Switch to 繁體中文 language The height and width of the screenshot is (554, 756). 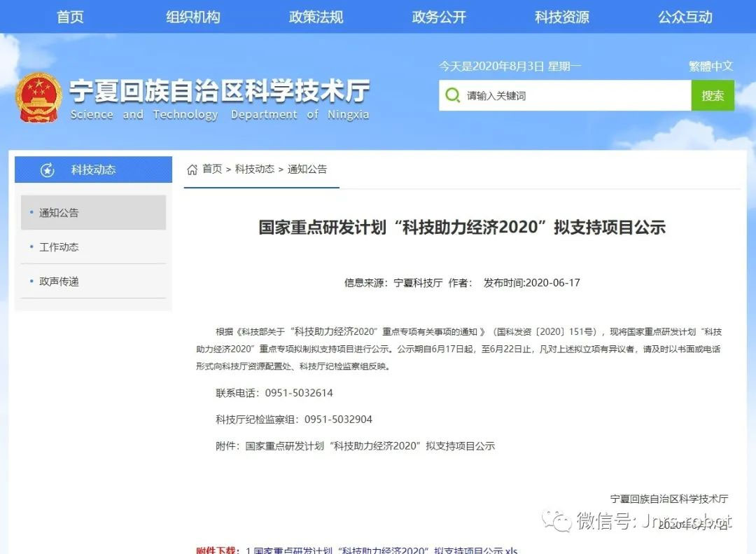pyautogui.click(x=710, y=66)
